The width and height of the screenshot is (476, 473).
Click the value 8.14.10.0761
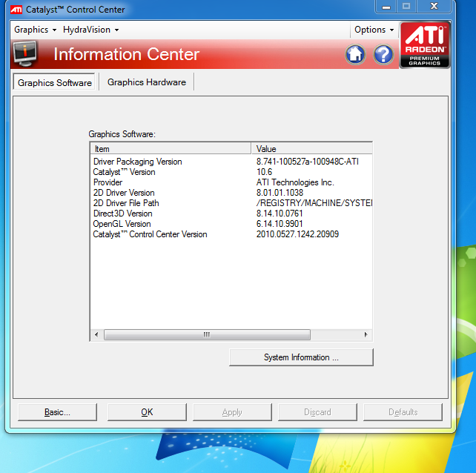click(280, 214)
